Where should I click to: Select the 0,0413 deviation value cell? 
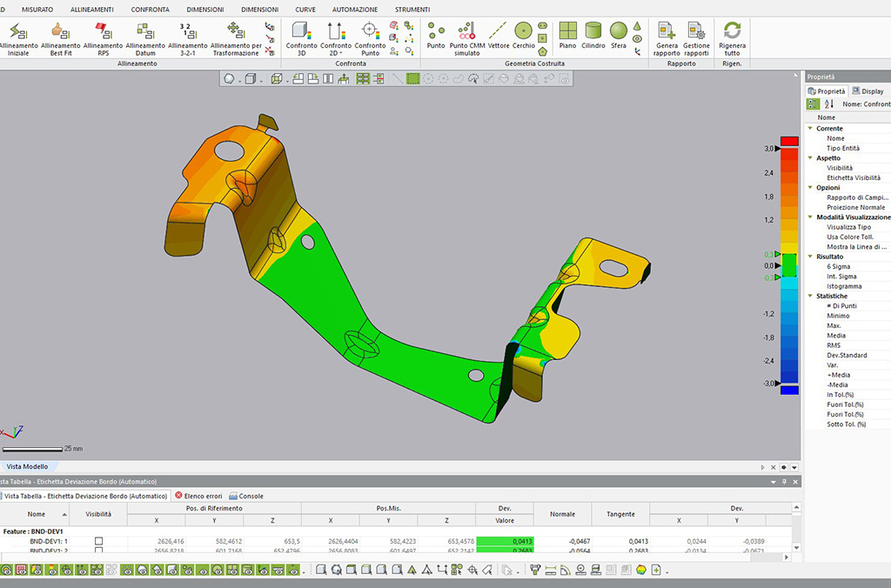tap(505, 541)
